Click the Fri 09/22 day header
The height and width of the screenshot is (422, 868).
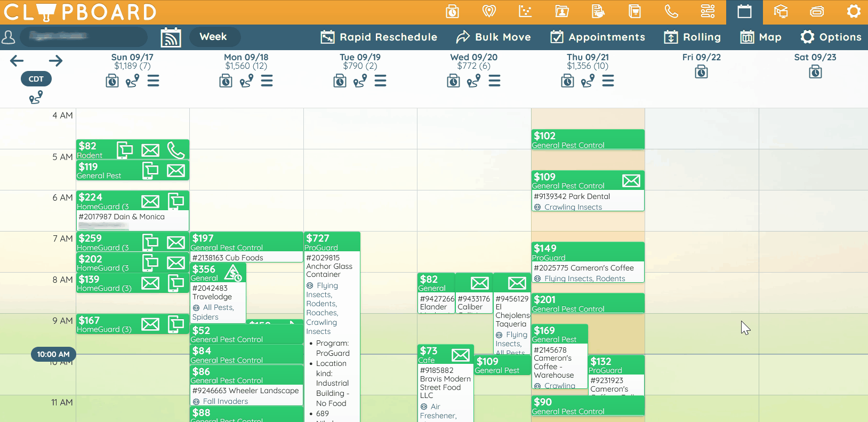pos(702,57)
